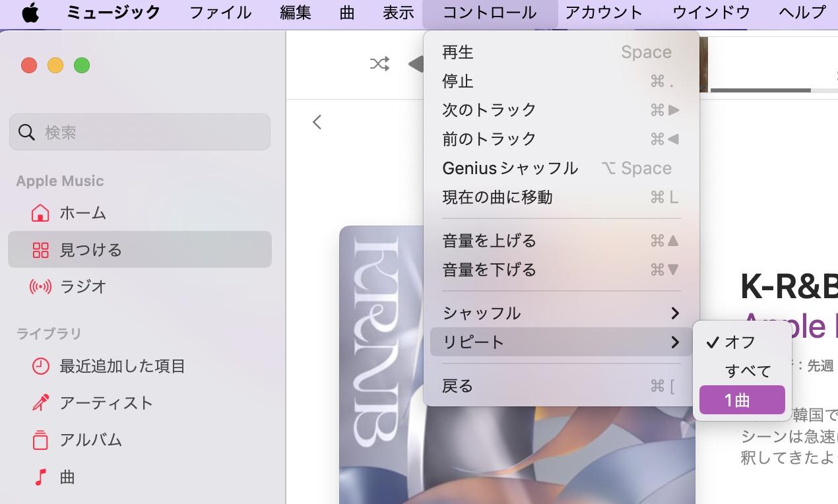Open 曲 in the library sidebar
Viewport: 838px width, 504px height.
140,477
